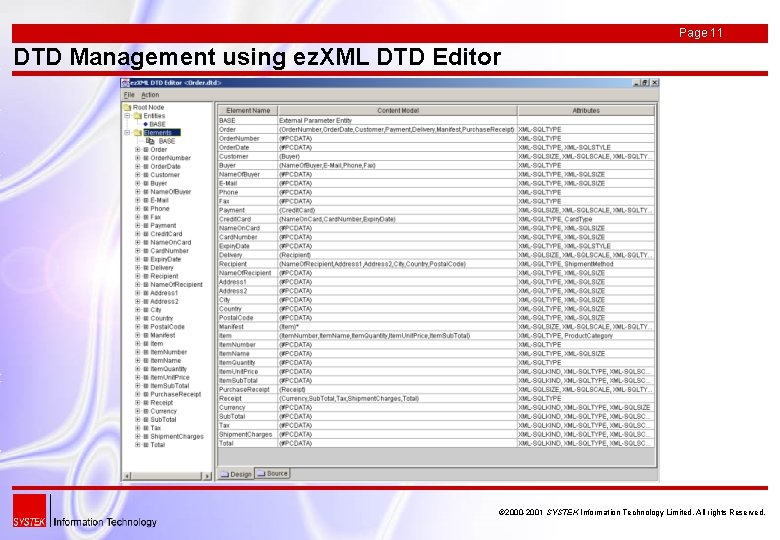Click the Content Model column header
Viewport: 780px width, 540px height.
pyautogui.click(x=397, y=110)
